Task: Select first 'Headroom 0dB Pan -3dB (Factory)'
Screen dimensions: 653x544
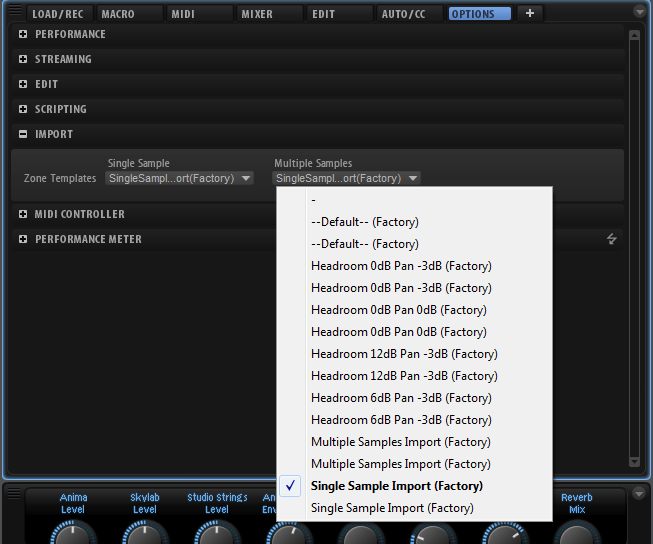Action: click(x=414, y=266)
